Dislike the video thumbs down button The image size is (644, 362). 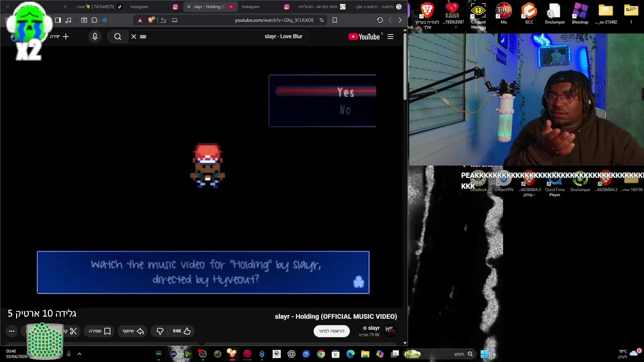(160, 331)
